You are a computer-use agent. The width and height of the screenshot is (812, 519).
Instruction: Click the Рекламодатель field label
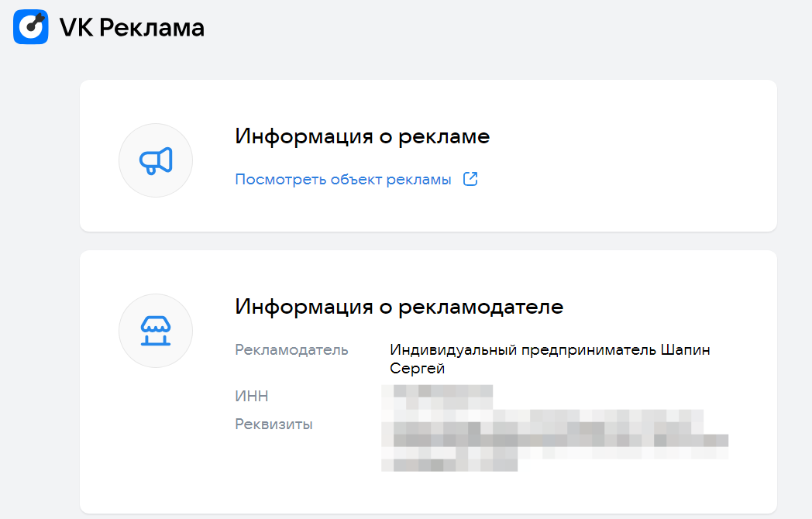(291, 350)
